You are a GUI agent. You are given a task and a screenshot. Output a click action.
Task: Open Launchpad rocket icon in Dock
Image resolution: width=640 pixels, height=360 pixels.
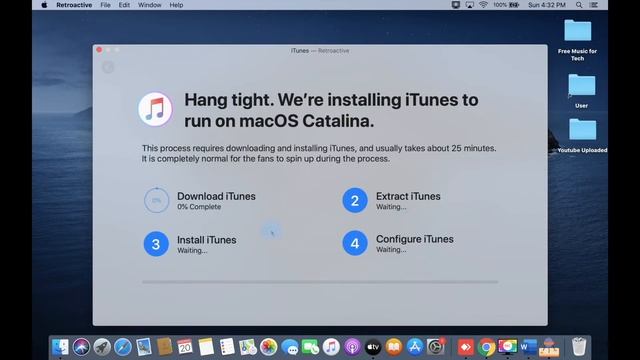coord(102,347)
